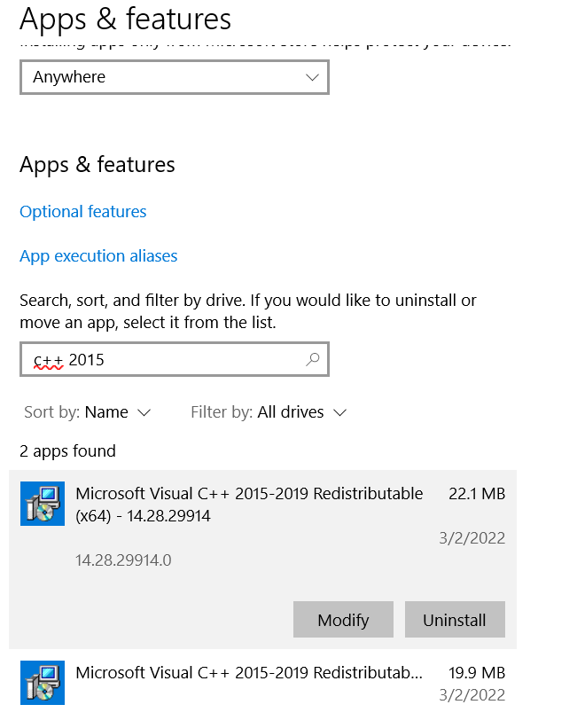577x728 pixels.
Task: Click the version text 14.28.29914.0
Action: [123, 560]
